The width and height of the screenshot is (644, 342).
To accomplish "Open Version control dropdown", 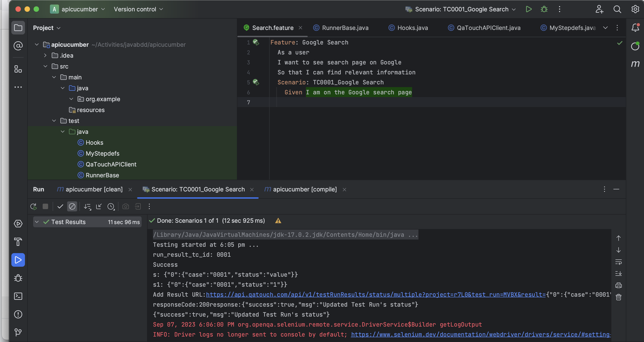I will pos(138,9).
